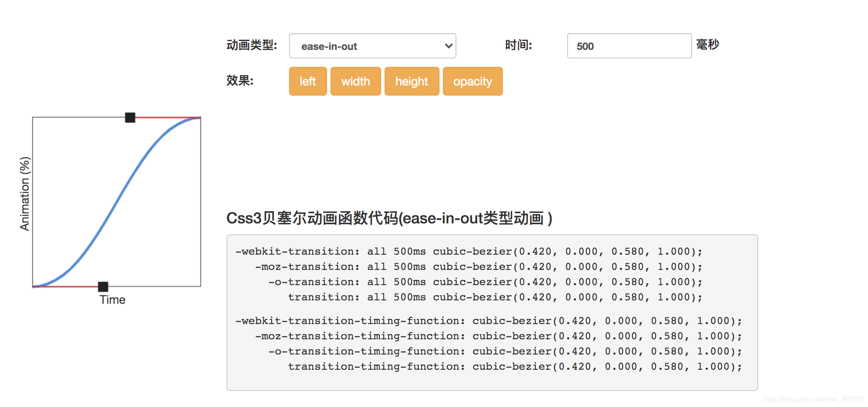This screenshot has height=407, width=868.
Task: Click the 动画类型 label
Action: [252, 45]
